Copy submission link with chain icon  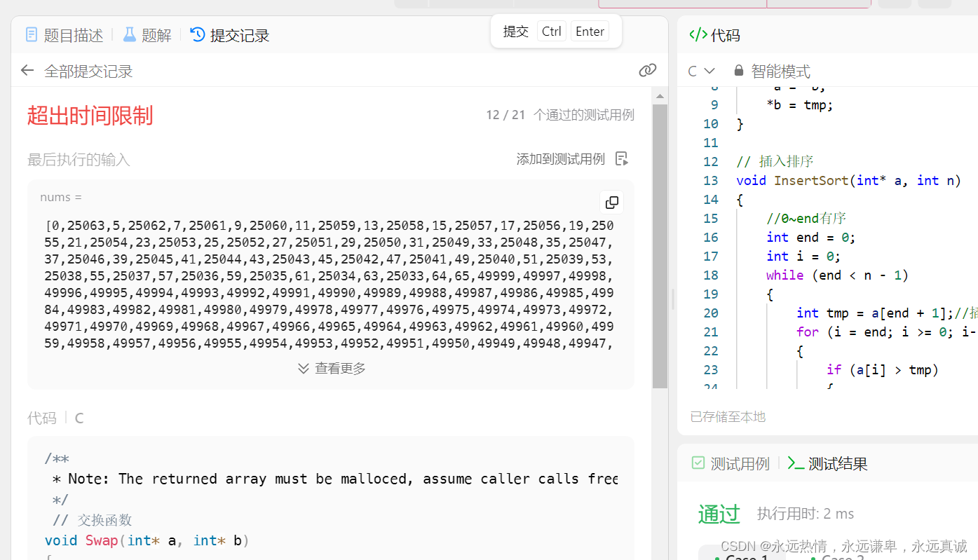[647, 70]
